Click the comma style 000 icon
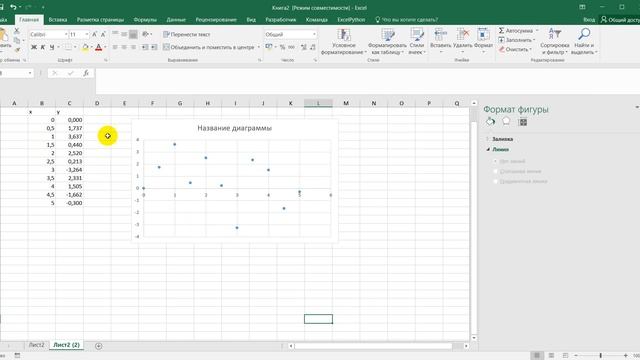Screen dimensions: 640x360 pos(291,47)
